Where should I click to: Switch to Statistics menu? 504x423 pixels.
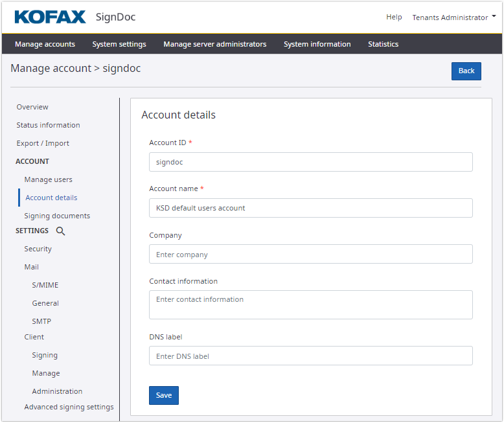pos(383,44)
